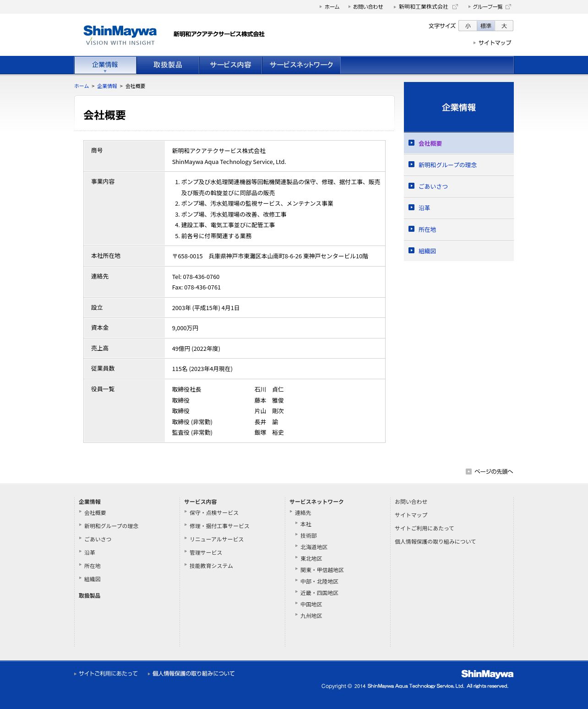Open 個人情報保護の取り組みについて in footer right column
The height and width of the screenshot is (709, 588).
click(435, 542)
